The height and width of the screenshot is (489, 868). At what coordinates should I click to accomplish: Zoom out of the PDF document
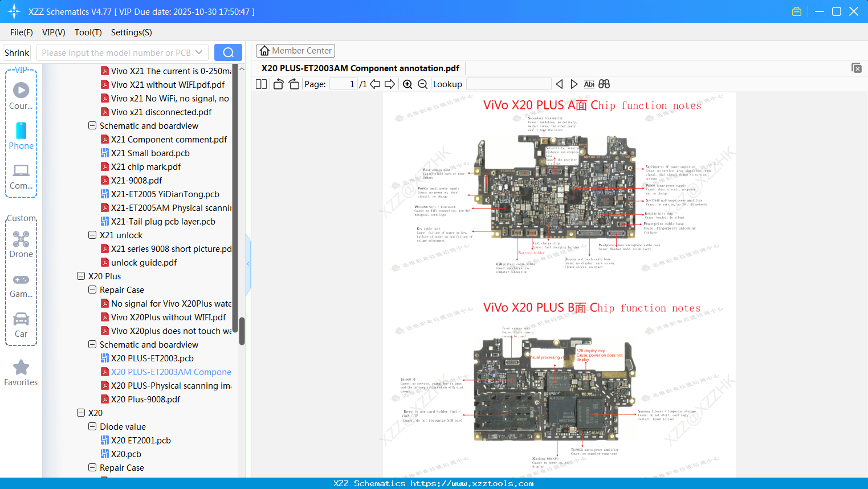(x=421, y=84)
